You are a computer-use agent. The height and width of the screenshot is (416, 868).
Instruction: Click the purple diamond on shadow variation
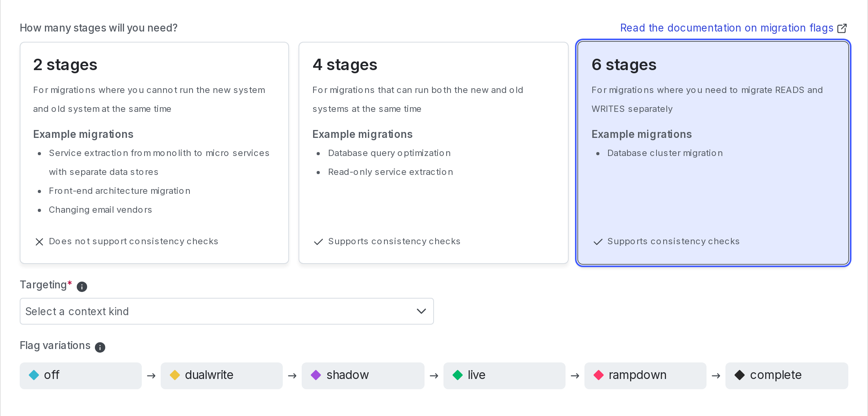coord(316,375)
